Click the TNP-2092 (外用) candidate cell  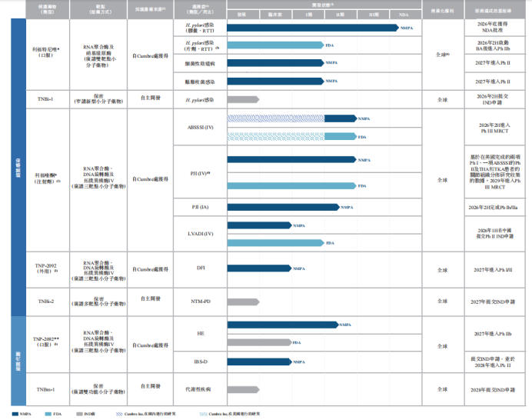[45, 269]
